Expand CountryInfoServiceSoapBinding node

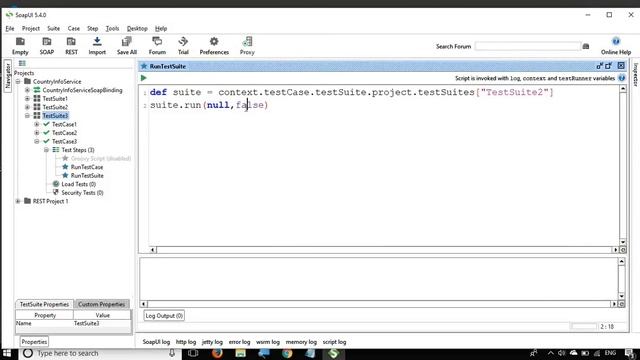click(x=27, y=90)
